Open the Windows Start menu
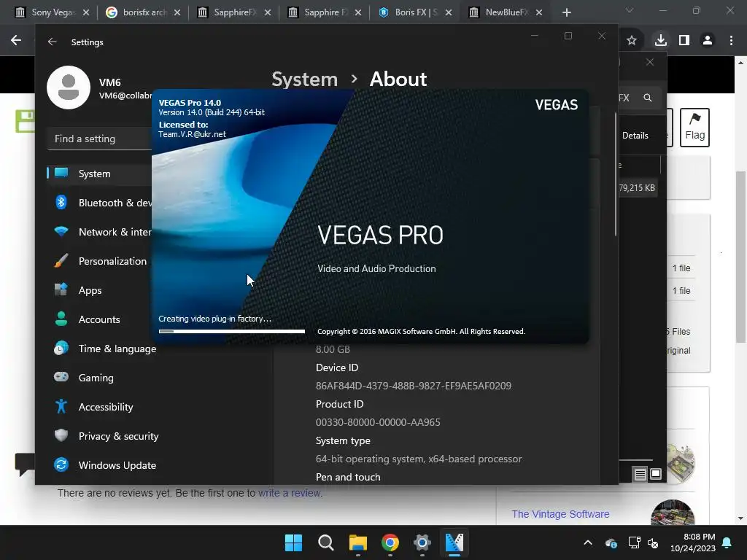747x560 pixels. pos(293,542)
